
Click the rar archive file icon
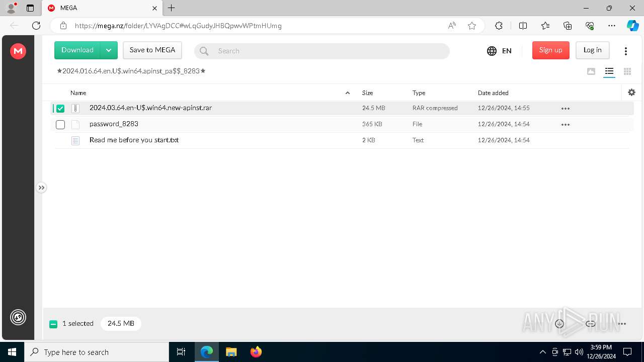[75, 108]
